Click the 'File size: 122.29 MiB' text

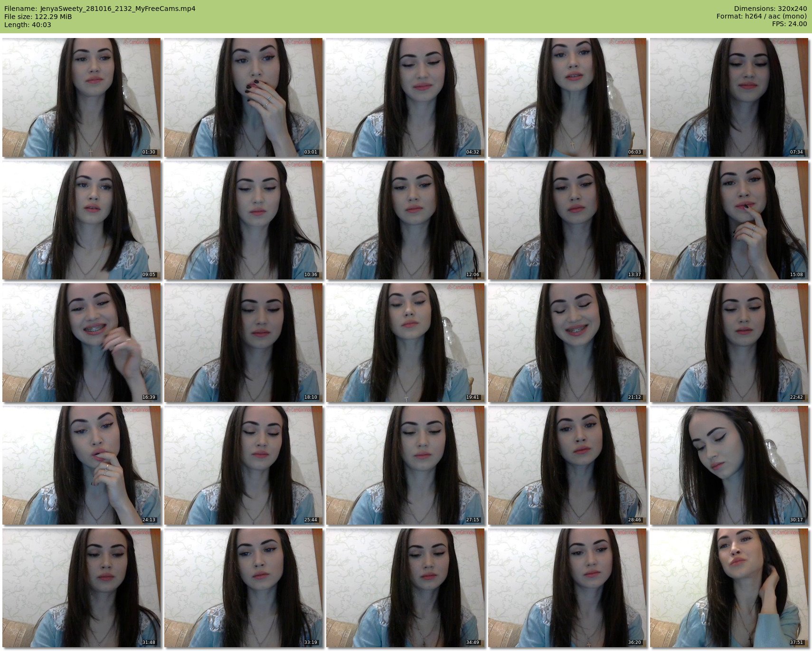click(38, 17)
